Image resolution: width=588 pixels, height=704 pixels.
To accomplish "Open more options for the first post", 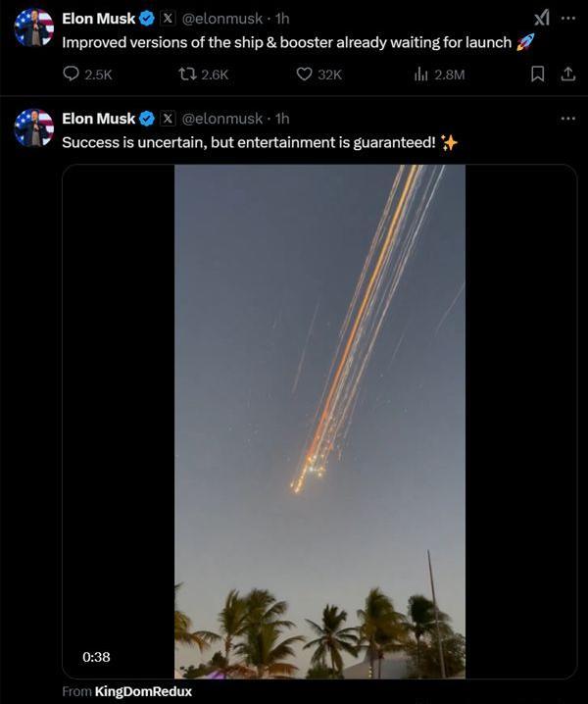I will point(568,18).
